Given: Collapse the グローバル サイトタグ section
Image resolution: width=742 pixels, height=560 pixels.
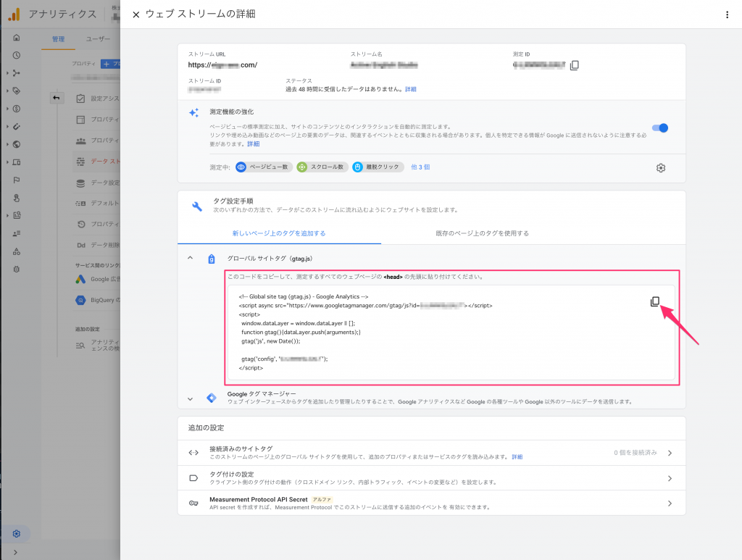Looking at the screenshot, I should pyautogui.click(x=191, y=258).
